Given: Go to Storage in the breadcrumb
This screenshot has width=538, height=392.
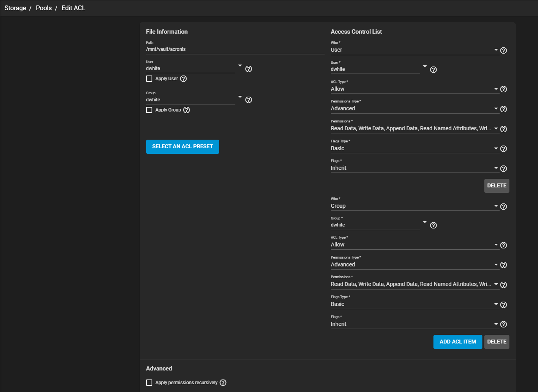Looking at the screenshot, I should [15, 8].
